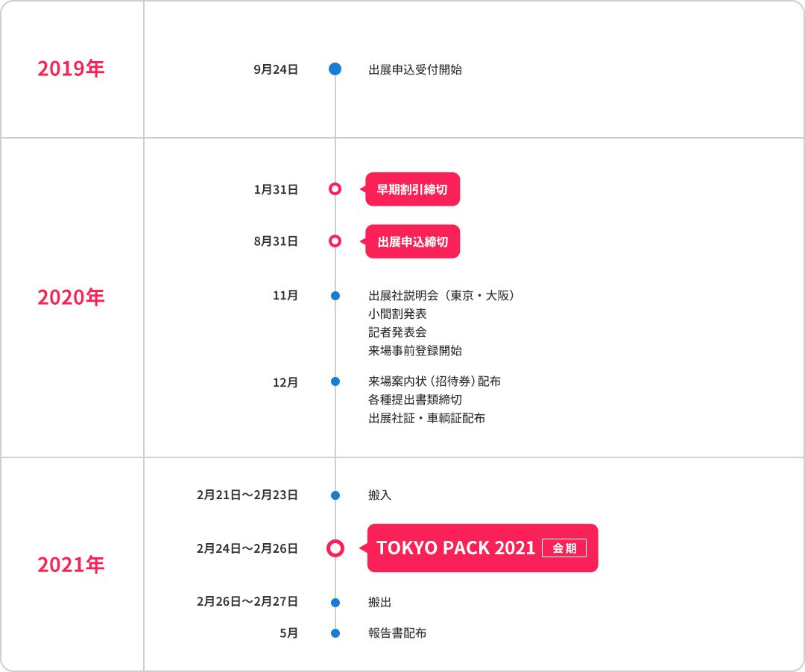
Task: Click the blue dot next to 5月
Action: click(335, 633)
